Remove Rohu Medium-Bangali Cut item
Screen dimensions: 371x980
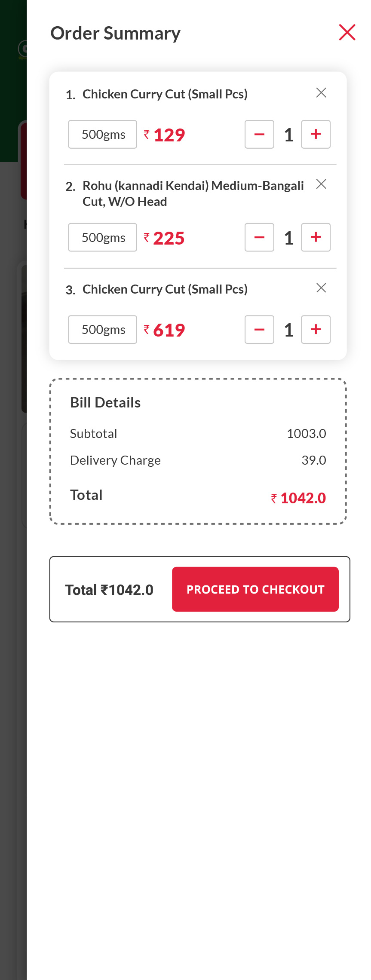click(321, 184)
